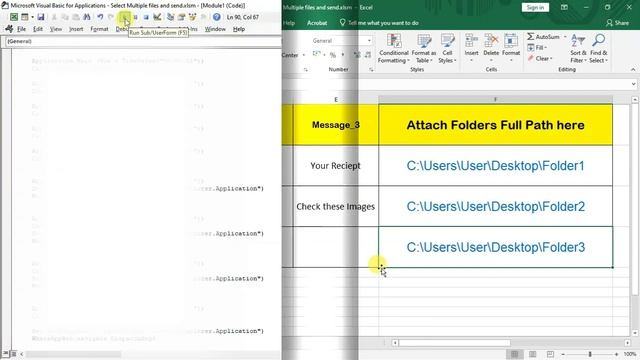Open the Edit menu in VBA editor
Screen dimensions: 640x360
point(38,29)
